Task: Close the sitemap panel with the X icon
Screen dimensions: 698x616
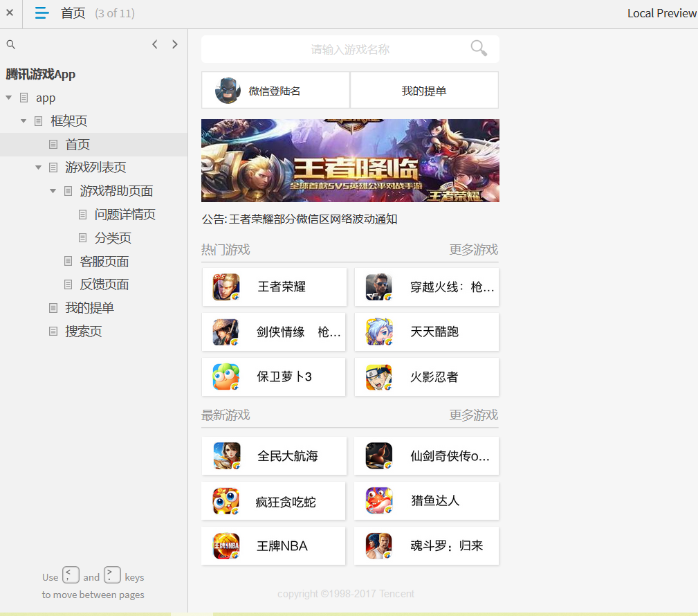Action: pos(10,12)
